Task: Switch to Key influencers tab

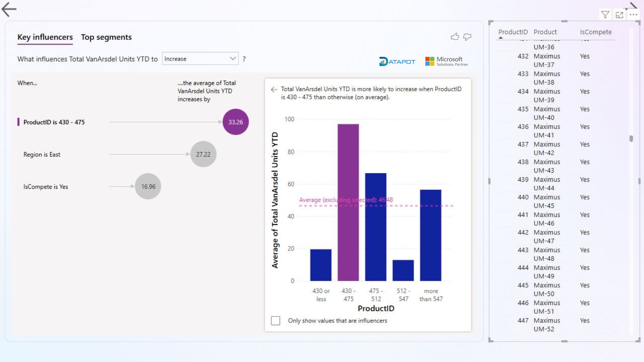Action: 45,37
